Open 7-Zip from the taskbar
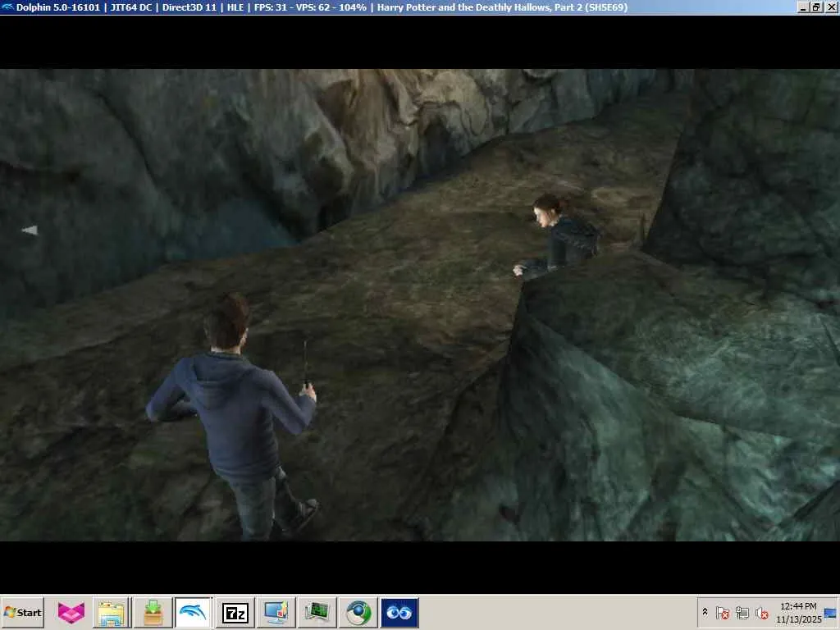This screenshot has height=630, width=840. point(235,612)
